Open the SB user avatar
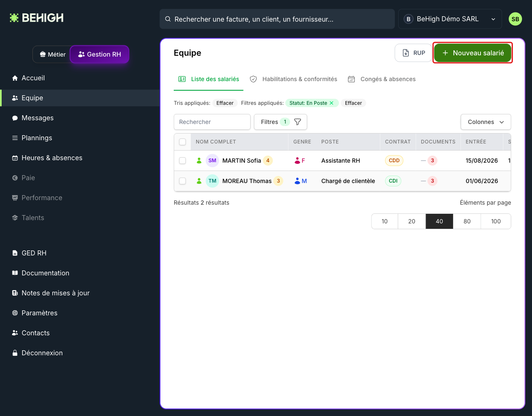 515,19
